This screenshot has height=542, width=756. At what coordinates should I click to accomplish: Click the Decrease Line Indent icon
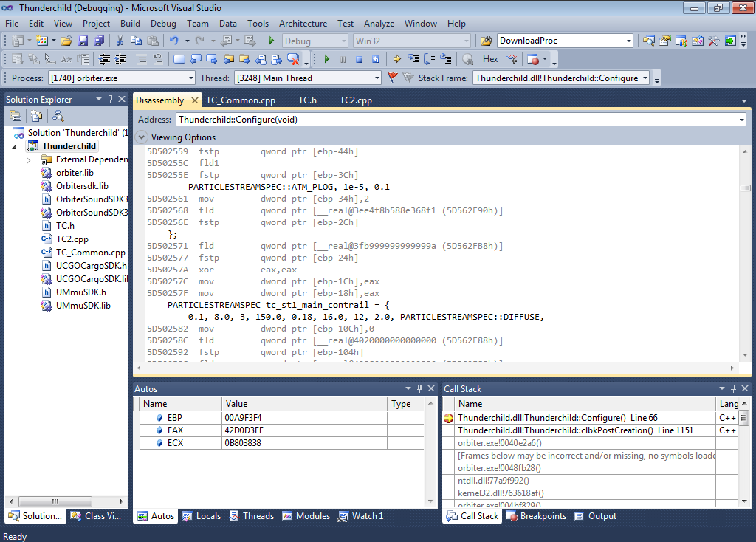pos(104,59)
